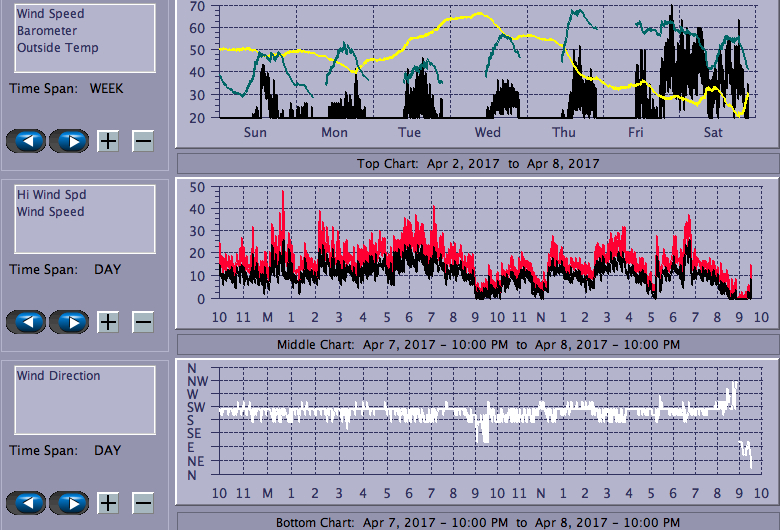The width and height of the screenshot is (780, 530).
Task: Select Wind Direction in the bottom list
Action: pyautogui.click(x=58, y=376)
